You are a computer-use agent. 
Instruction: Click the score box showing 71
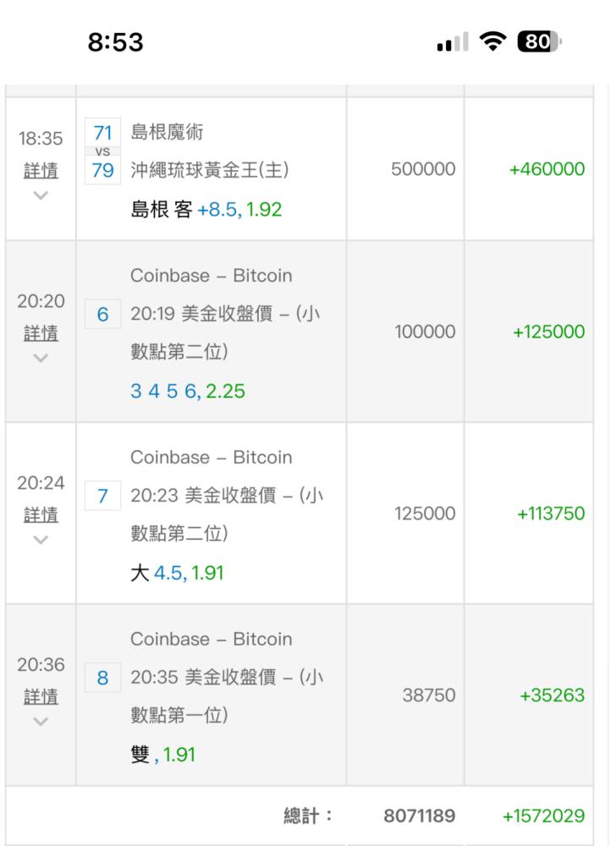(x=102, y=133)
